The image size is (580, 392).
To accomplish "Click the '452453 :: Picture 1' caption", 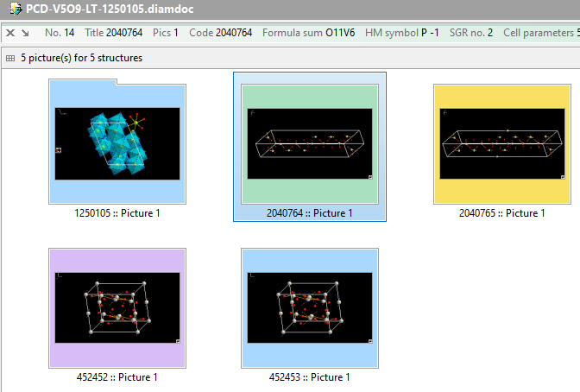I will 309,377.
